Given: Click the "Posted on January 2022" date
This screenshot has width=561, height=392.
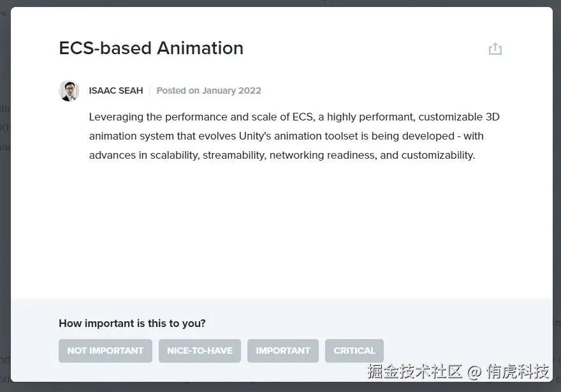Looking at the screenshot, I should tap(209, 91).
